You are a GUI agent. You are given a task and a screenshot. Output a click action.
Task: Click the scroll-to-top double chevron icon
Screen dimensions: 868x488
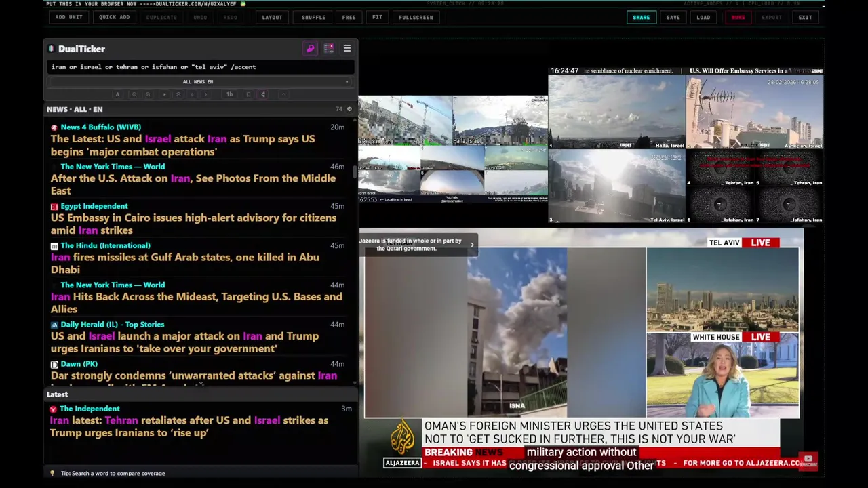pyautogui.click(x=178, y=94)
